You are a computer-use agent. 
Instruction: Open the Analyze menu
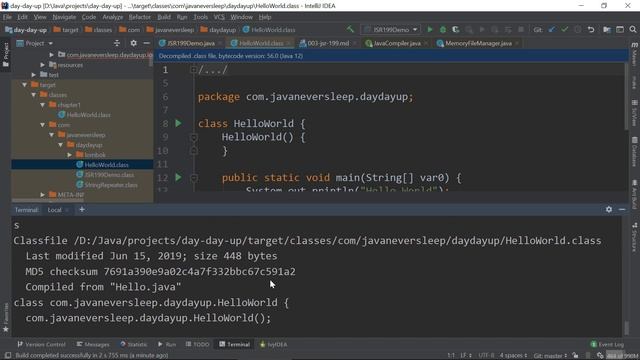click(113, 17)
